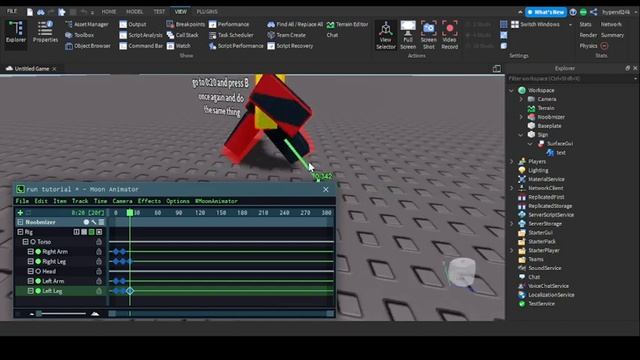Toggle Torso track dot
The width and height of the screenshot is (640, 360).
pos(33,242)
